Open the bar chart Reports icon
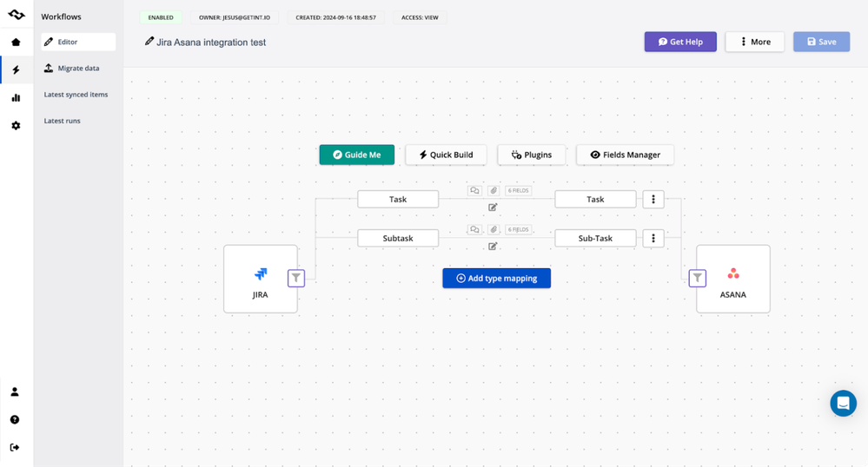This screenshot has height=467, width=868. tap(16, 98)
